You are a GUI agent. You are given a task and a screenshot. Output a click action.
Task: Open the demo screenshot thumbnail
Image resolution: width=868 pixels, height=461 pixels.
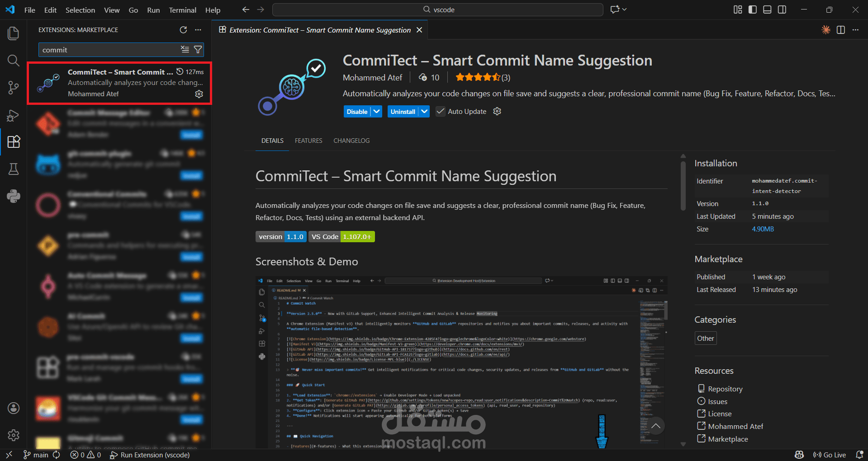[x=461, y=362]
